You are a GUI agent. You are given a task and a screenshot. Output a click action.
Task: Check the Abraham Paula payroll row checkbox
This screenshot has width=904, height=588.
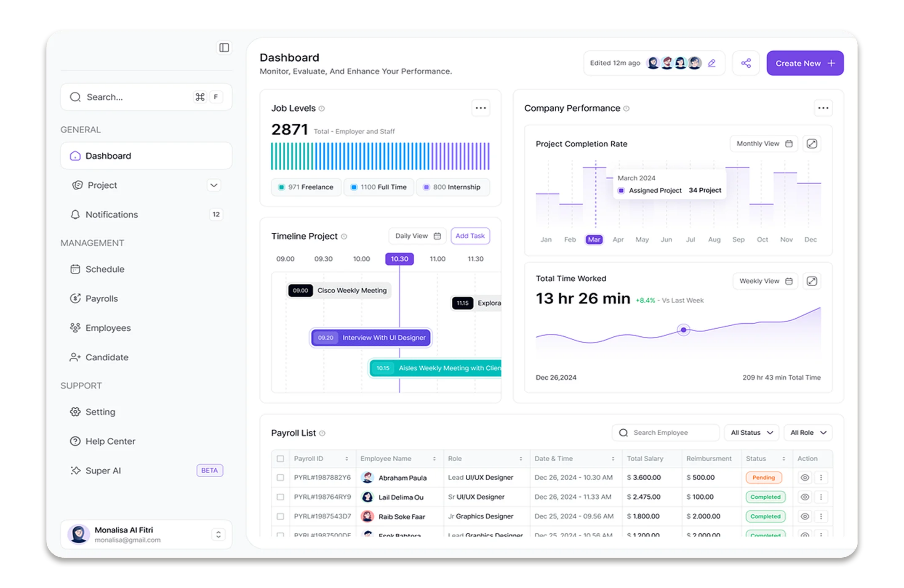[280, 477]
